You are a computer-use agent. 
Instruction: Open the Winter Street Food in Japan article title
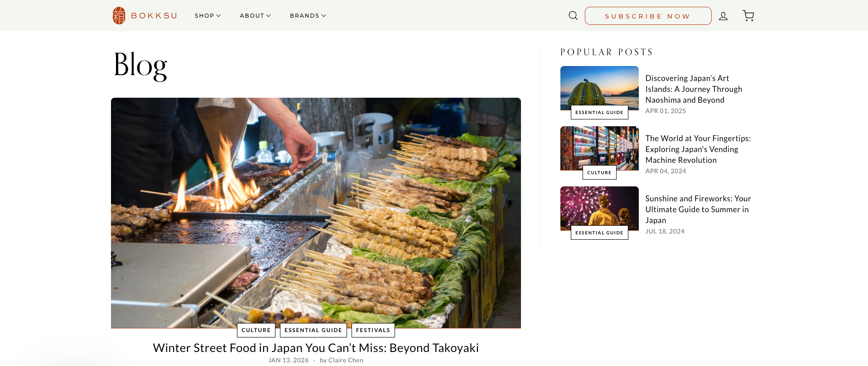pos(316,348)
